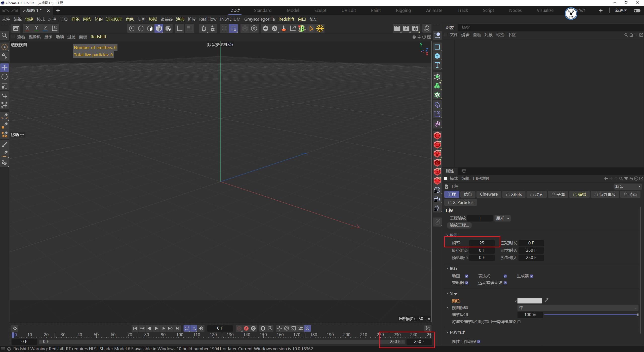Collapse the 时间 section
Image resolution: width=644 pixels, height=352 pixels.
tap(447, 235)
